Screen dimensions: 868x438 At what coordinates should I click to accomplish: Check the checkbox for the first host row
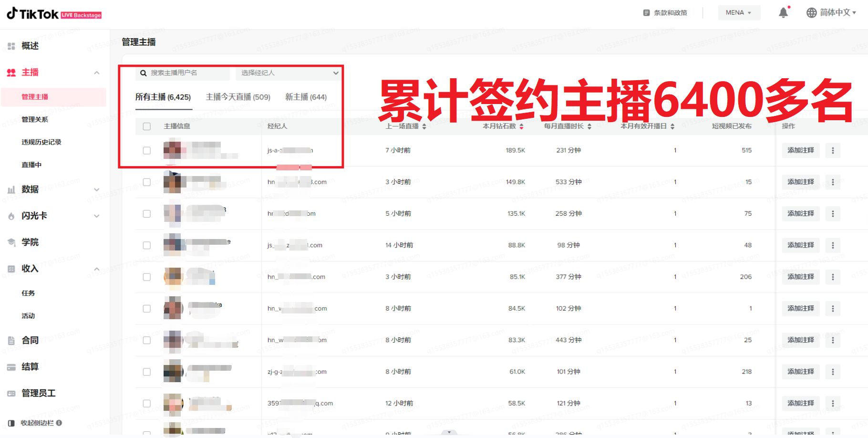(147, 150)
